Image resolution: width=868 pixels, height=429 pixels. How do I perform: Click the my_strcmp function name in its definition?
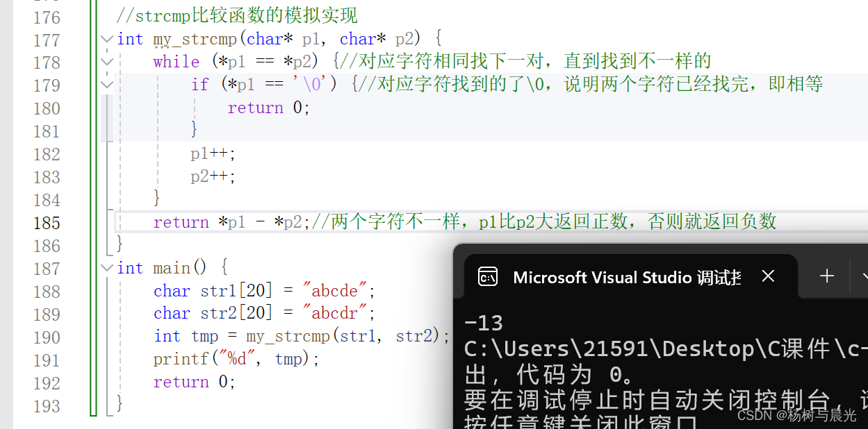pos(195,39)
